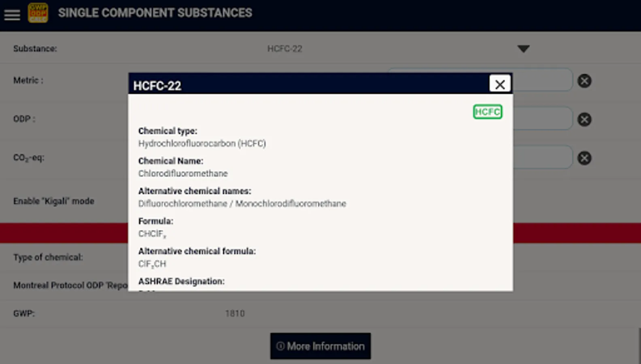Expand the Substance dropdown arrow

(x=523, y=49)
